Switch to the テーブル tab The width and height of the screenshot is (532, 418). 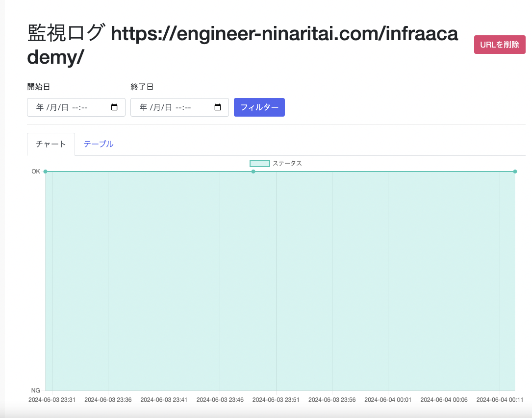[98, 144]
